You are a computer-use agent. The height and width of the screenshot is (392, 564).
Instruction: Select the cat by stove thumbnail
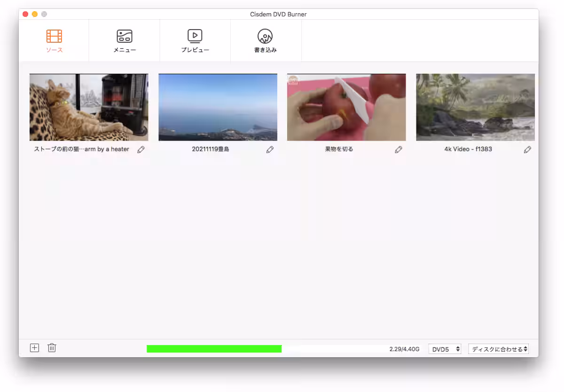89,107
